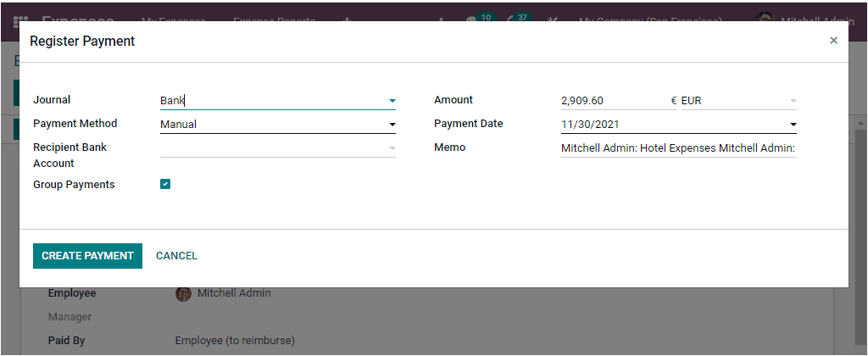Open the Payment Date picker arrow
The image size is (868, 356).
tap(793, 125)
